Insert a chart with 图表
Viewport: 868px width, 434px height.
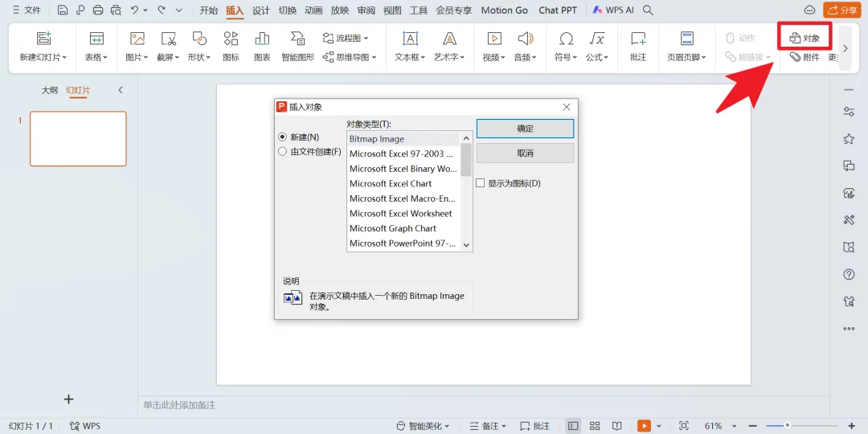[262, 39]
